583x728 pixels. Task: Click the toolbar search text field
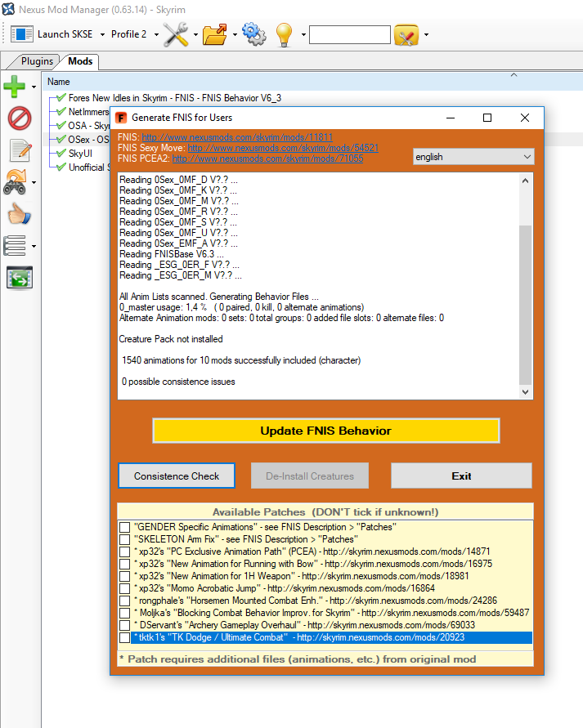pos(350,35)
